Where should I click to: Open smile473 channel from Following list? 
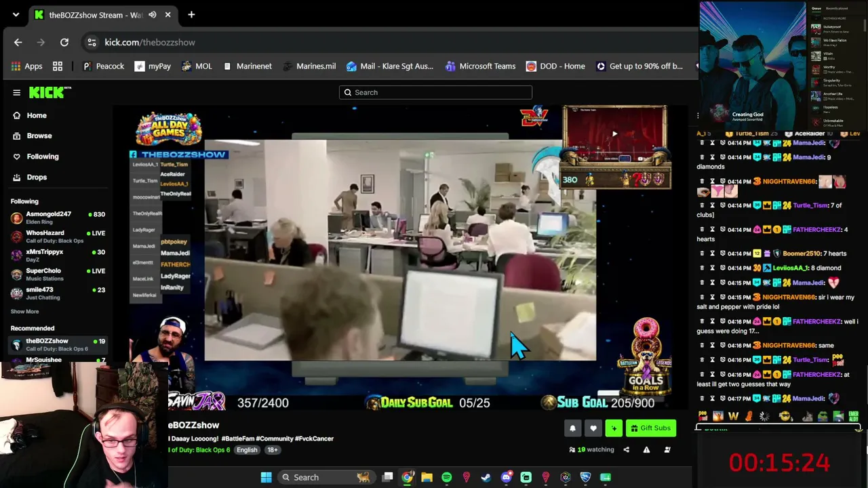tap(58, 293)
